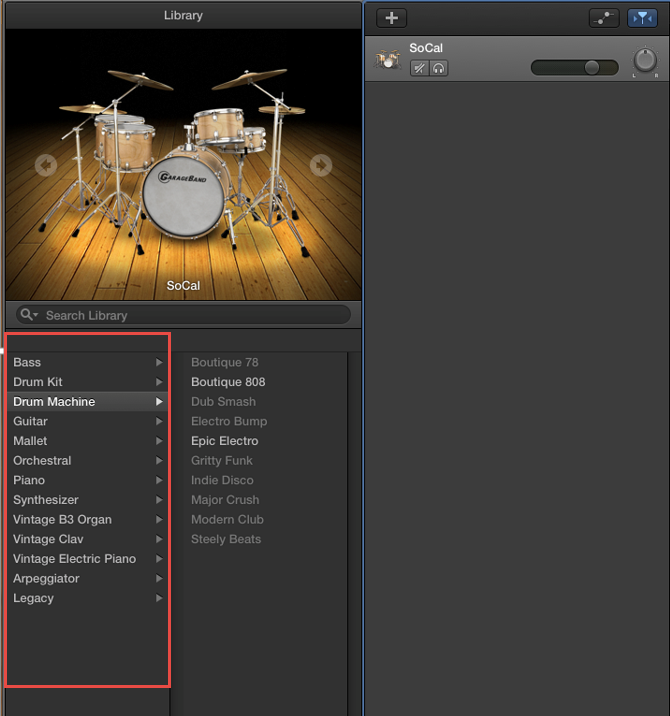
Task: Select Legacy category
Action: (88, 598)
